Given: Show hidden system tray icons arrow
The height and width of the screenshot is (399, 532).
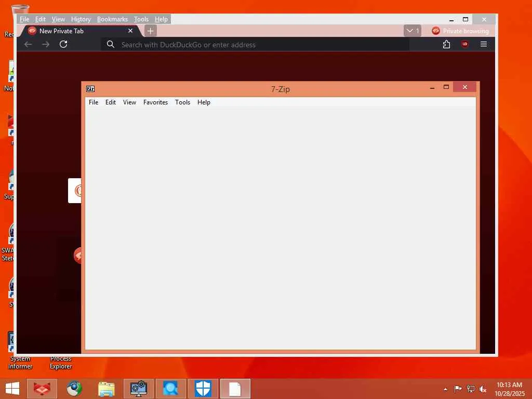Looking at the screenshot, I should 445,389.
